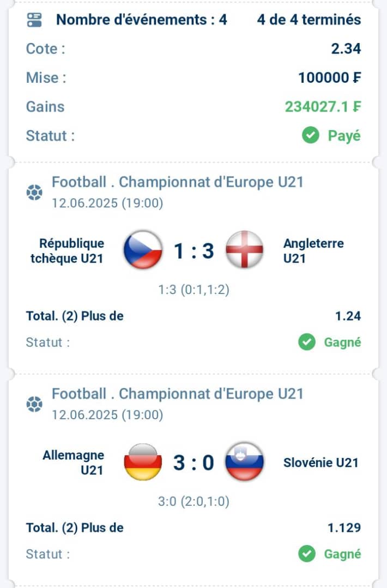Viewport: 387px width, 588px height.
Task: Click the Gagné checkmark for Czech–England match
Action: (x=307, y=342)
